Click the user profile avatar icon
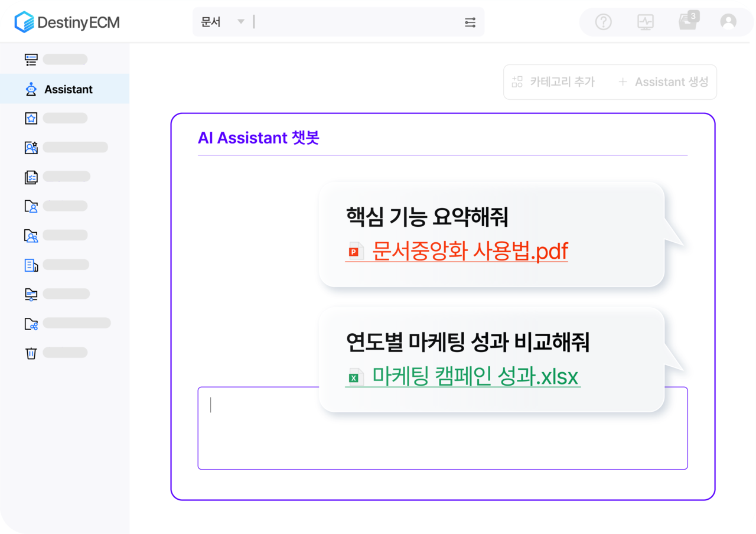 pyautogui.click(x=728, y=22)
